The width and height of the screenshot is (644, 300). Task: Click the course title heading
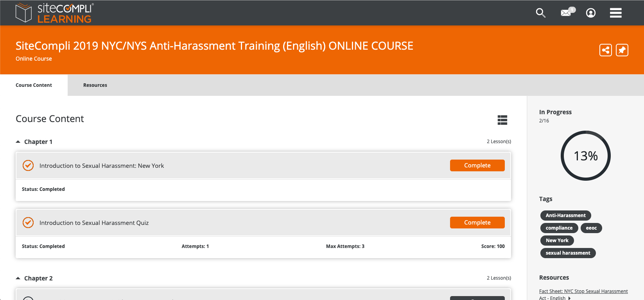click(214, 46)
